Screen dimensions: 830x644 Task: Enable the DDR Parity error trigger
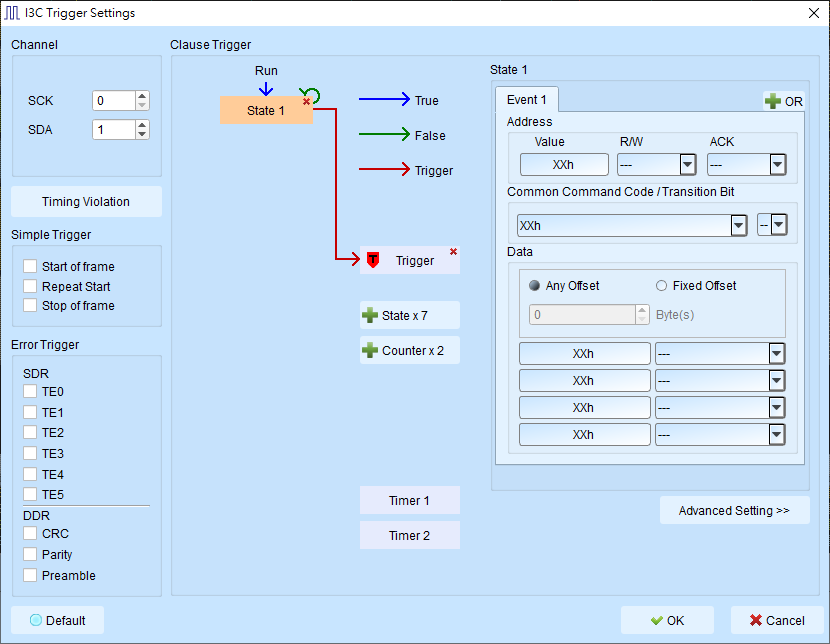click(x=30, y=554)
